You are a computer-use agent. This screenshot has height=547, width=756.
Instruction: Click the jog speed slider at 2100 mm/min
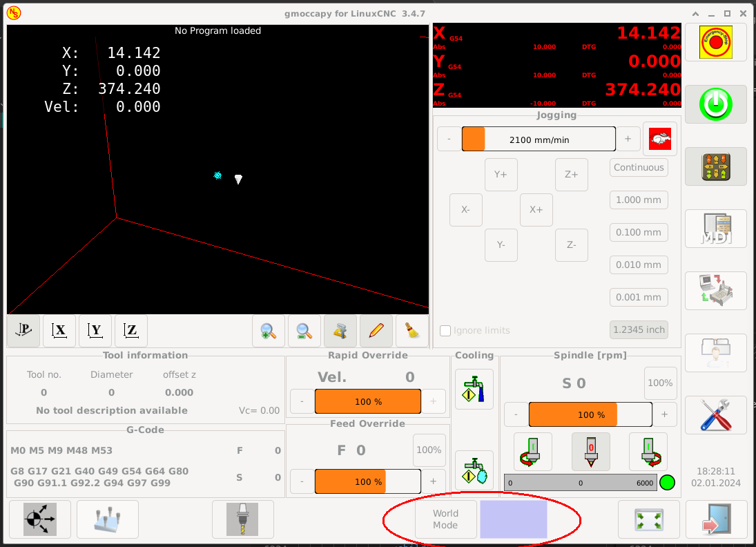539,139
